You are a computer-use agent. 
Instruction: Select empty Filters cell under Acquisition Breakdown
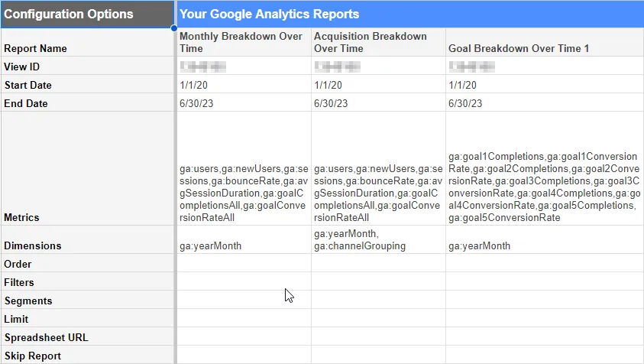378,281
